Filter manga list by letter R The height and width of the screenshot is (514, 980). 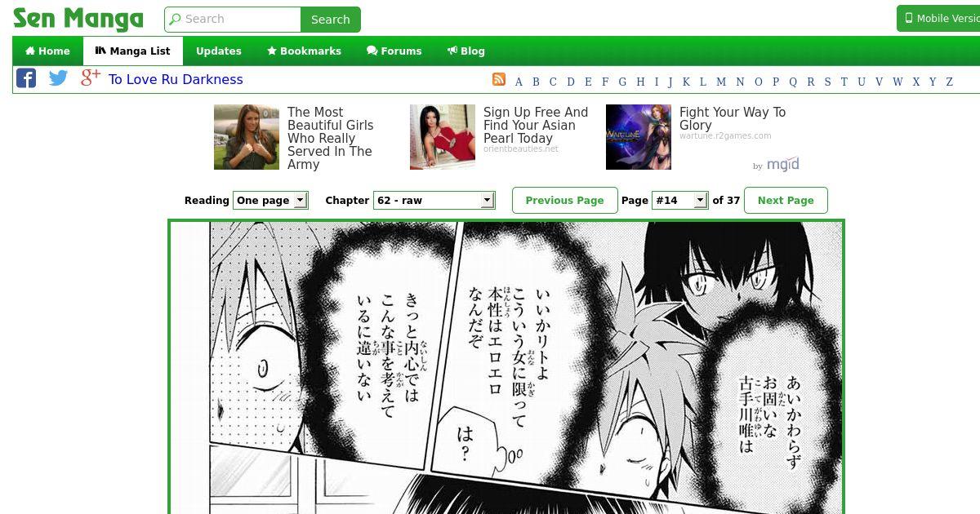(810, 82)
